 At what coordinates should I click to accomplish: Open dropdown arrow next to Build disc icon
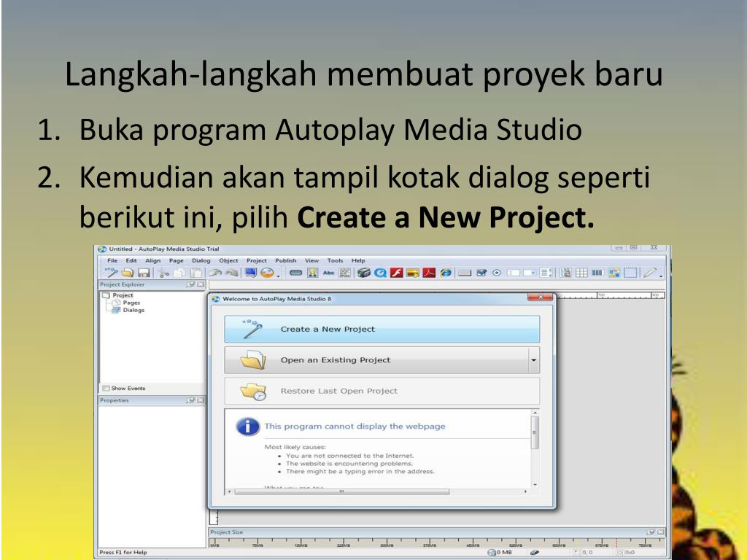tap(278, 276)
